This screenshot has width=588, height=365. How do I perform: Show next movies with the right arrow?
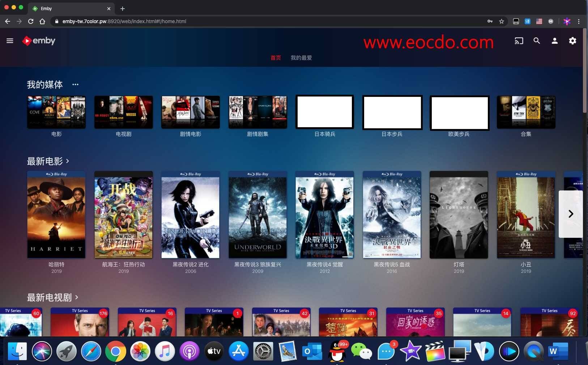[571, 214]
